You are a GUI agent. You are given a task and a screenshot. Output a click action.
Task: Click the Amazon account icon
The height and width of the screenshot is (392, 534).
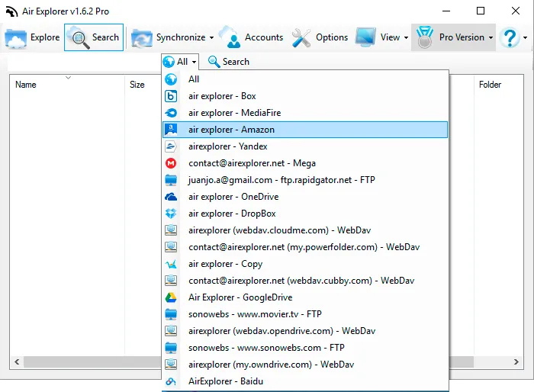click(171, 130)
